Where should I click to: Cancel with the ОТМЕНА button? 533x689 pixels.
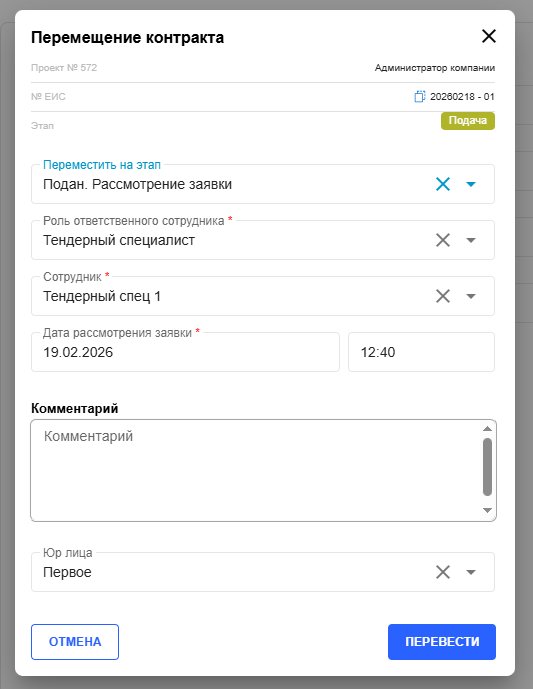coord(75,642)
